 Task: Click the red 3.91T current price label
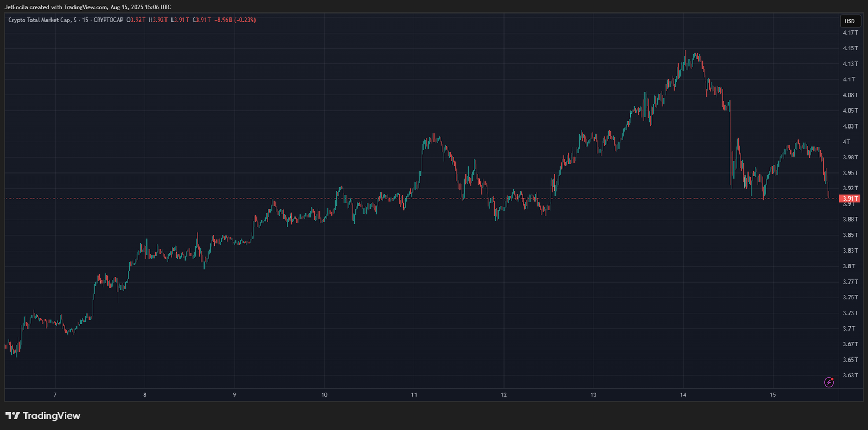tap(850, 198)
